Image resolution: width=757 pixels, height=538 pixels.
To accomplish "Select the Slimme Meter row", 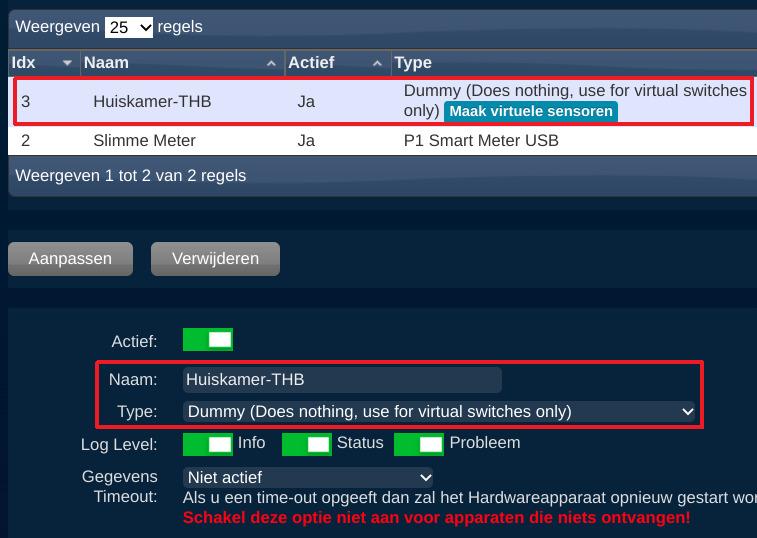I will [x=382, y=141].
